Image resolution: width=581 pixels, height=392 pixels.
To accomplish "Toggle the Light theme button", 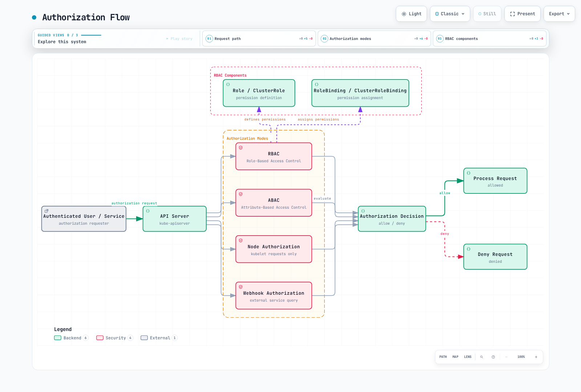I will [411, 14].
